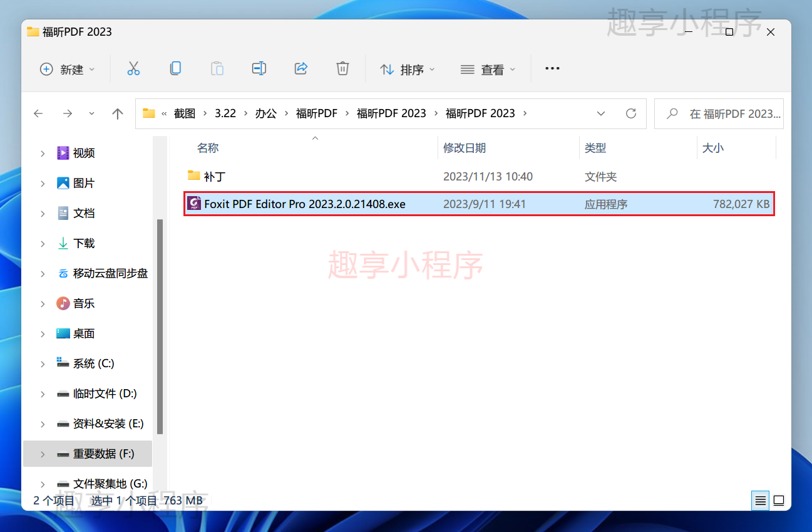Click the 下载 download arrow icon

pyautogui.click(x=63, y=243)
